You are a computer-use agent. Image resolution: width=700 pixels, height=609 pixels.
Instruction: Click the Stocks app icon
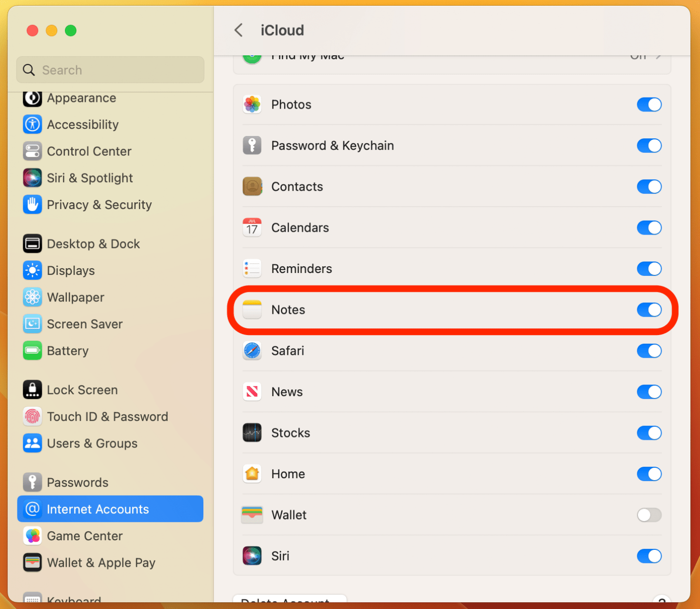pyautogui.click(x=252, y=433)
